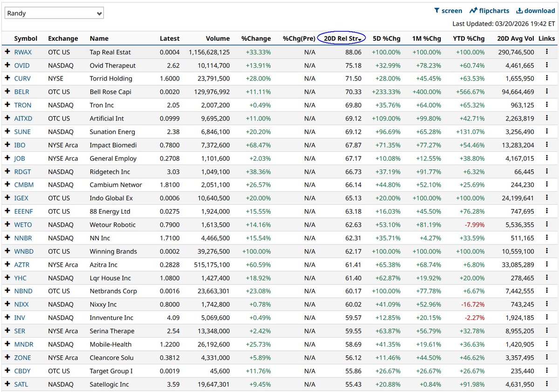Open the ZONE symbol link
Screen dimensions: 559x392
pos(22,358)
